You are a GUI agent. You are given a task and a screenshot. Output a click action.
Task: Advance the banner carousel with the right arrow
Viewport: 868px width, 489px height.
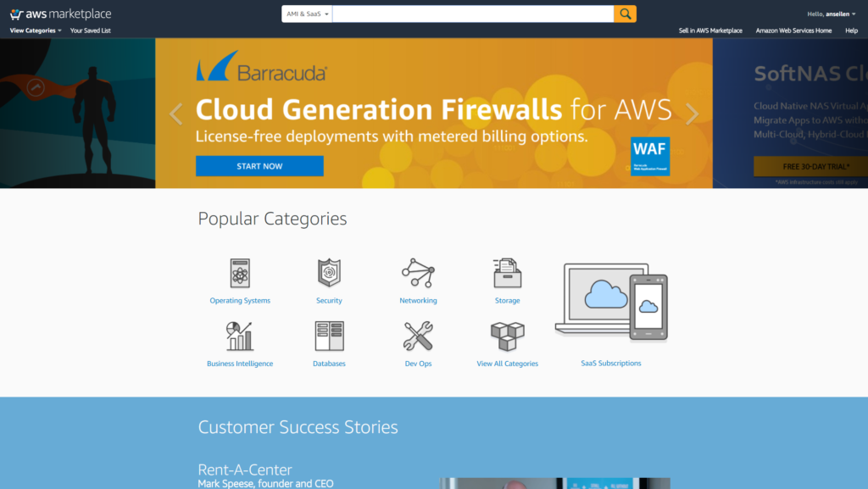coord(692,114)
